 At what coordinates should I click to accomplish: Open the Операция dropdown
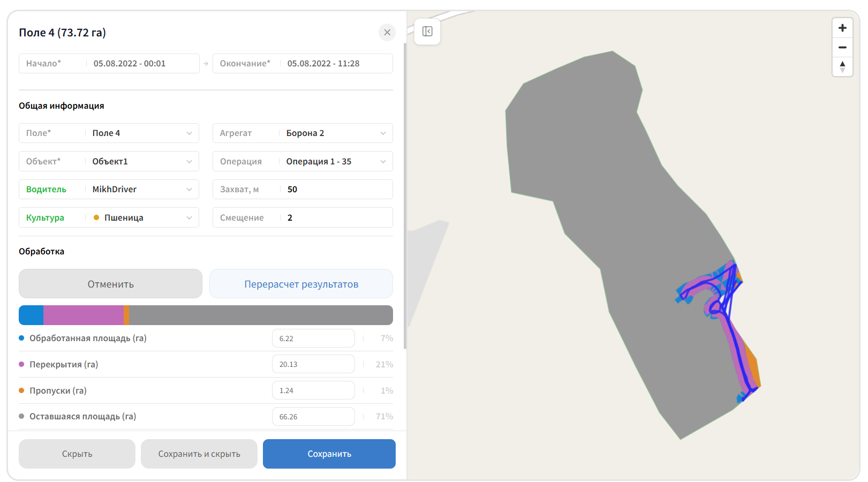point(303,161)
